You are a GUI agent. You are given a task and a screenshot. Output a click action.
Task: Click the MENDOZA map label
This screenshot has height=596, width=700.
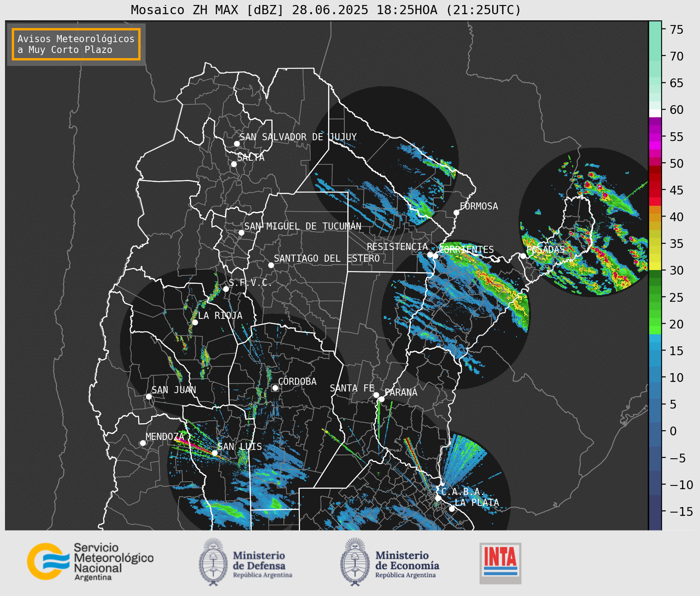(x=165, y=437)
